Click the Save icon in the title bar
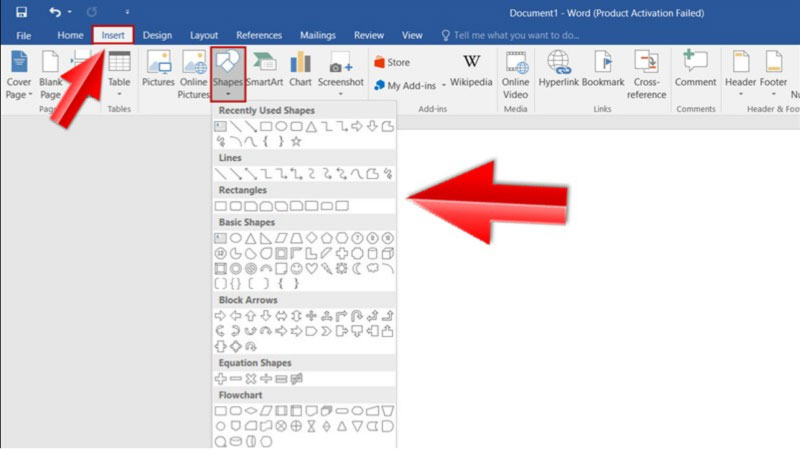Viewport: 800px width, 450px height. [21, 11]
